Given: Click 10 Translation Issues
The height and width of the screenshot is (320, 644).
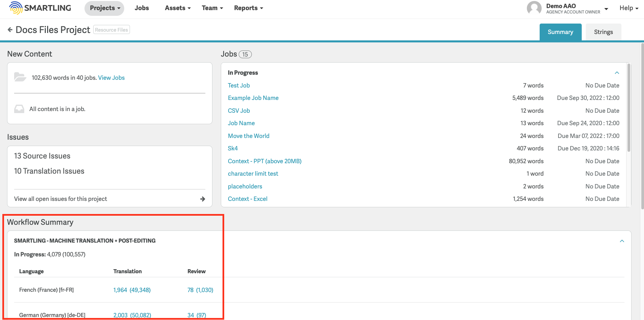Looking at the screenshot, I should [x=49, y=171].
